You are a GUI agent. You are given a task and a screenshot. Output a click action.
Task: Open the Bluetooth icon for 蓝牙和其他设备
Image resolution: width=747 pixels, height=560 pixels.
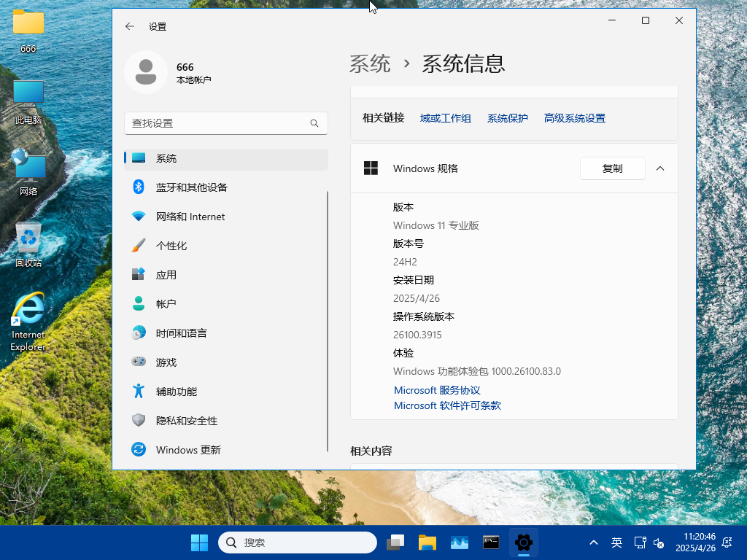(139, 187)
